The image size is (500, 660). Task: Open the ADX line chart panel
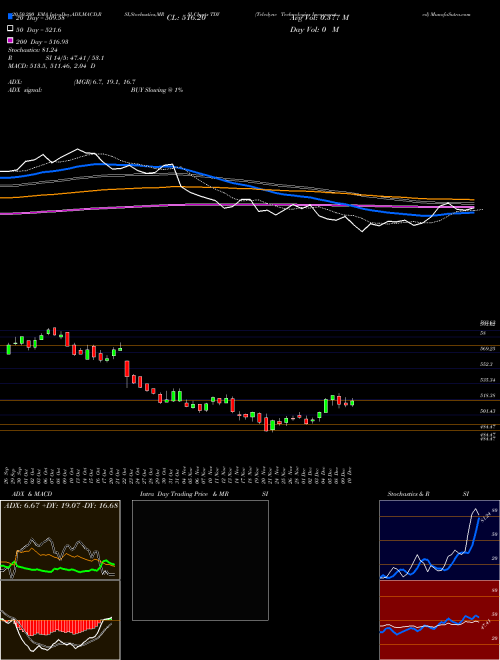point(60,540)
